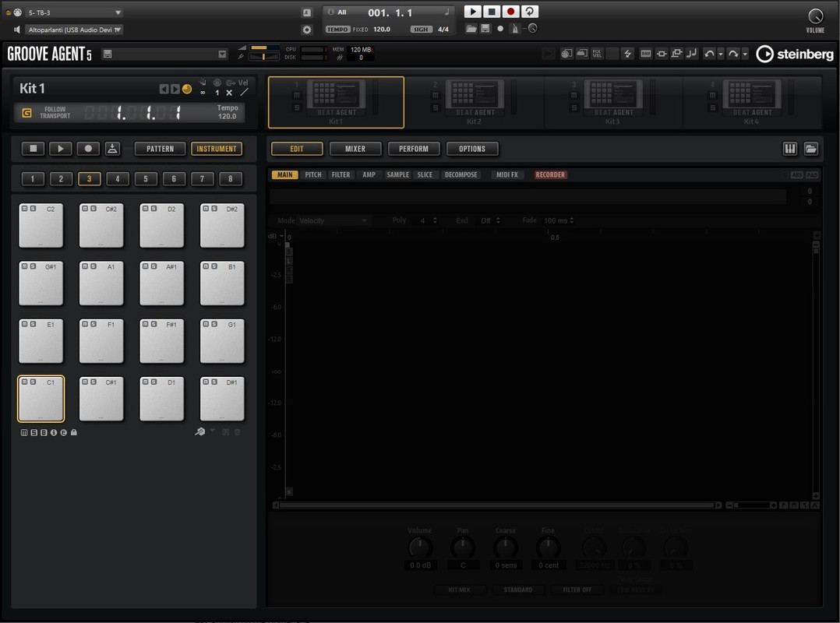Open the Perform page
Screen dimensions: 840x623
pyautogui.click(x=414, y=148)
